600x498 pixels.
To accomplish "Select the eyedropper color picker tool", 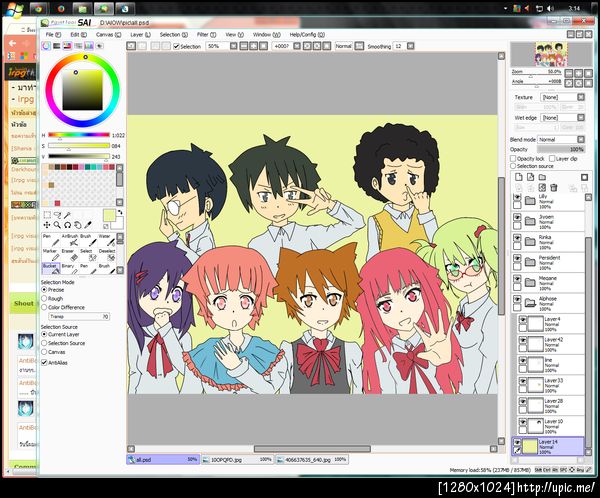I will click(x=88, y=225).
